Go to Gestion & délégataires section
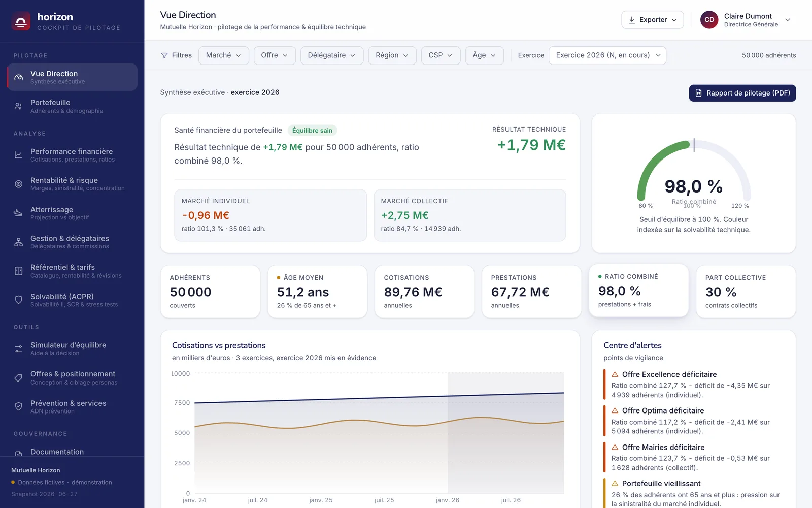 point(72,242)
